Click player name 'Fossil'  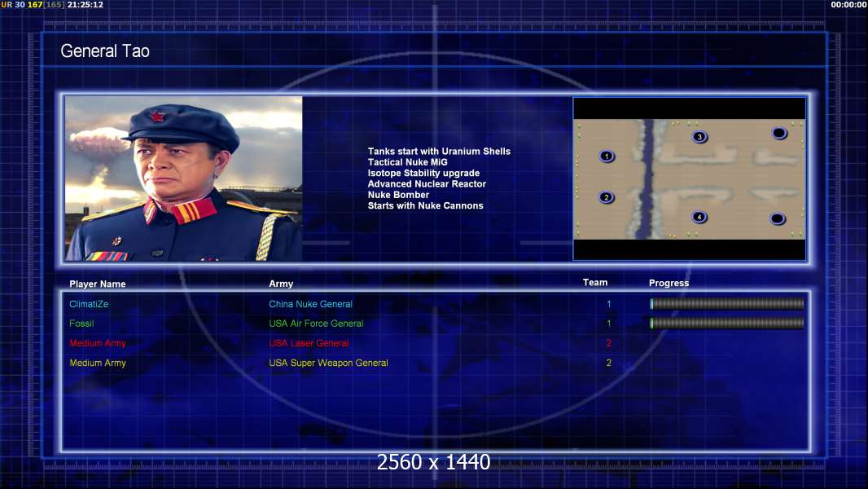81,324
